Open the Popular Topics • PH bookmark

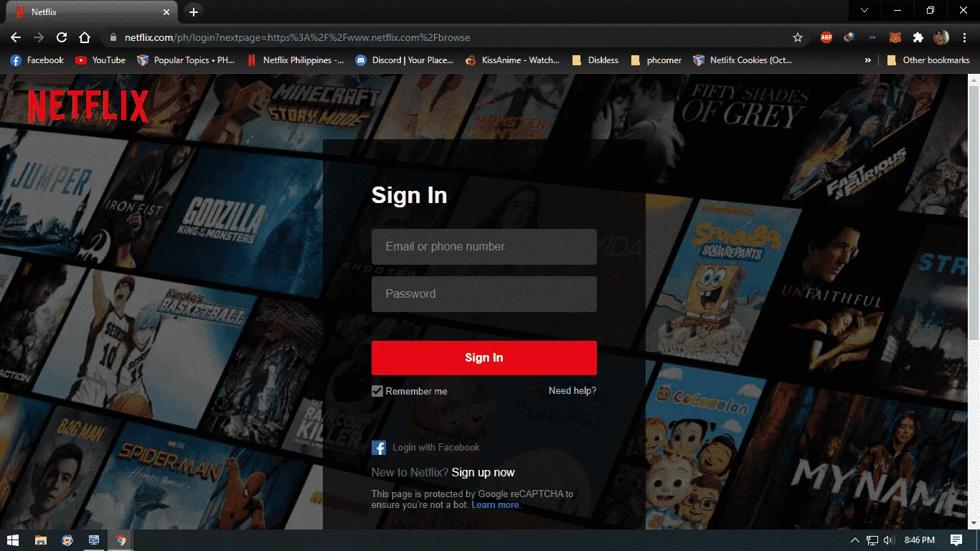tap(186, 60)
